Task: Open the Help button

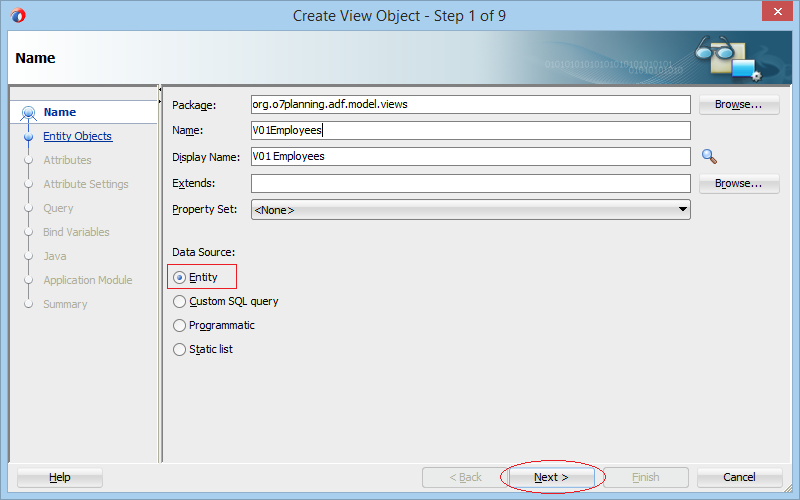Action: click(x=60, y=478)
